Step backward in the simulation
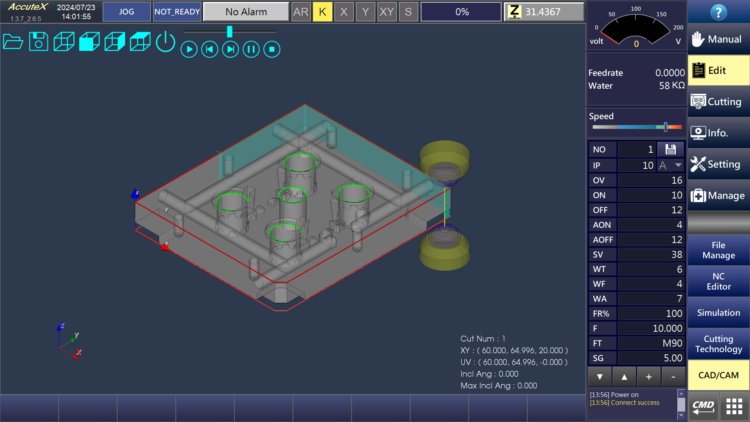The image size is (750, 422). pos(210,49)
